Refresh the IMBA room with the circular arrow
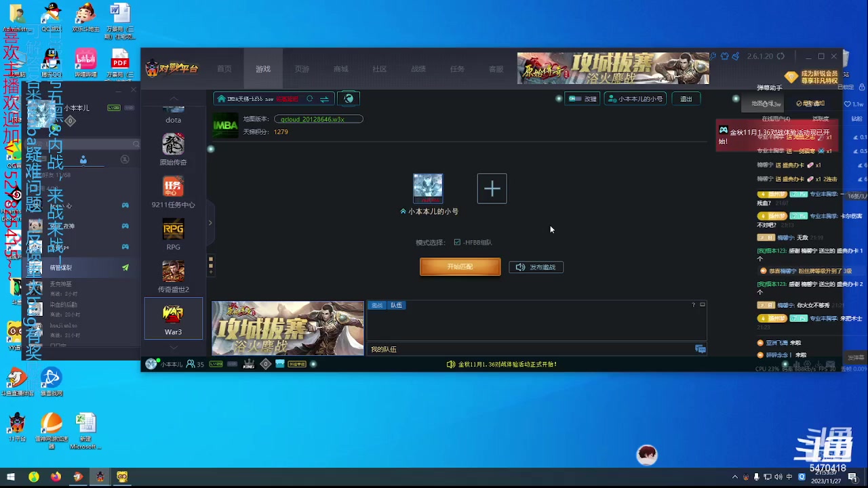This screenshot has width=868, height=488. pos(310,99)
